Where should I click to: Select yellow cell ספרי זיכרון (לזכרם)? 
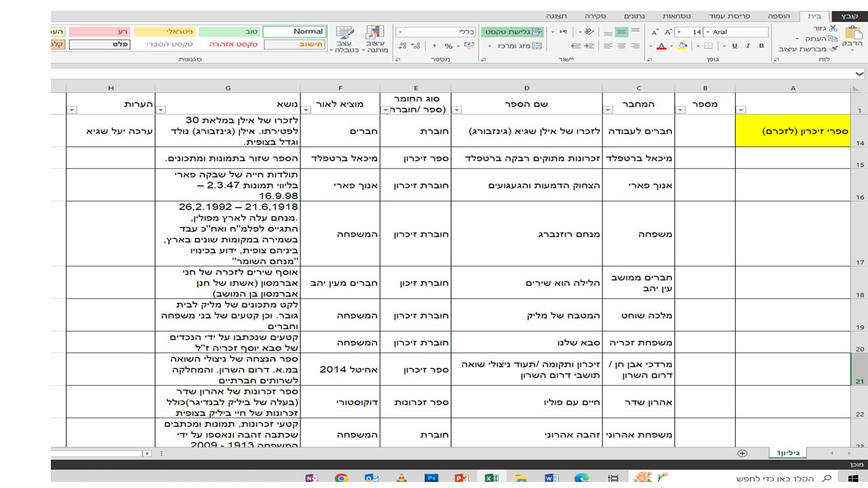[793, 131]
